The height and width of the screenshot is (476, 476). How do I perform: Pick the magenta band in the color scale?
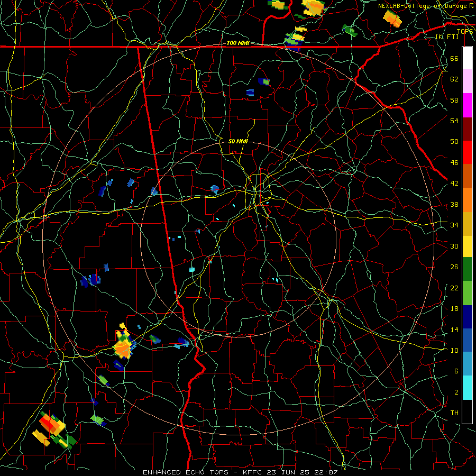pos(467,105)
